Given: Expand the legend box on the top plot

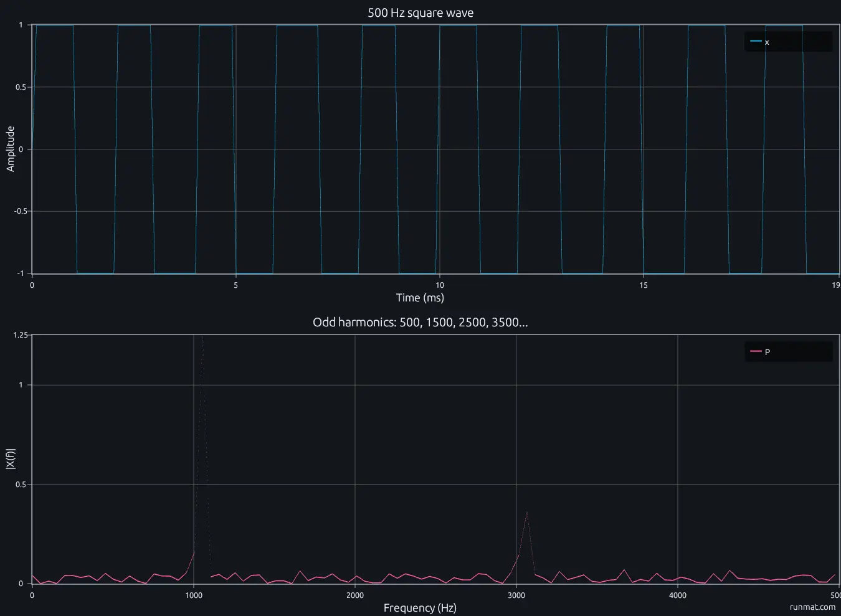Looking at the screenshot, I should [x=788, y=41].
